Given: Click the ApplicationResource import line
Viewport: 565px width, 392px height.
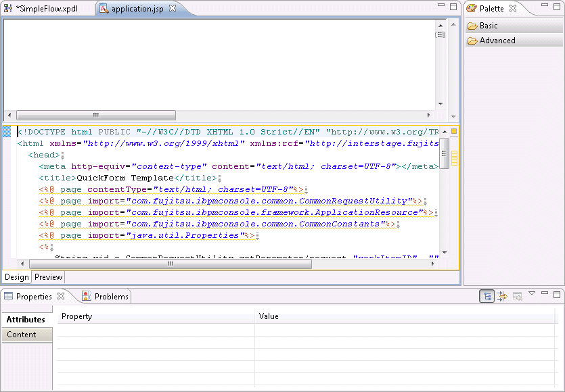Looking at the screenshot, I should pyautogui.click(x=236, y=212).
